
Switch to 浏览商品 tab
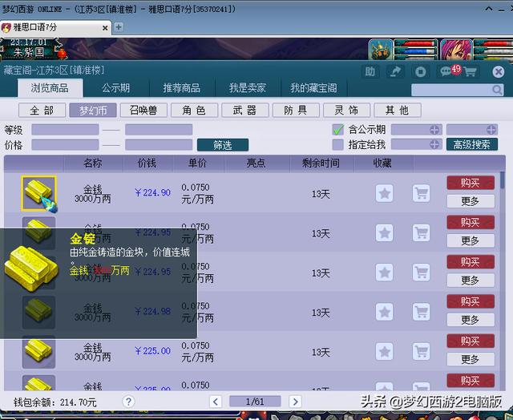tap(50, 88)
